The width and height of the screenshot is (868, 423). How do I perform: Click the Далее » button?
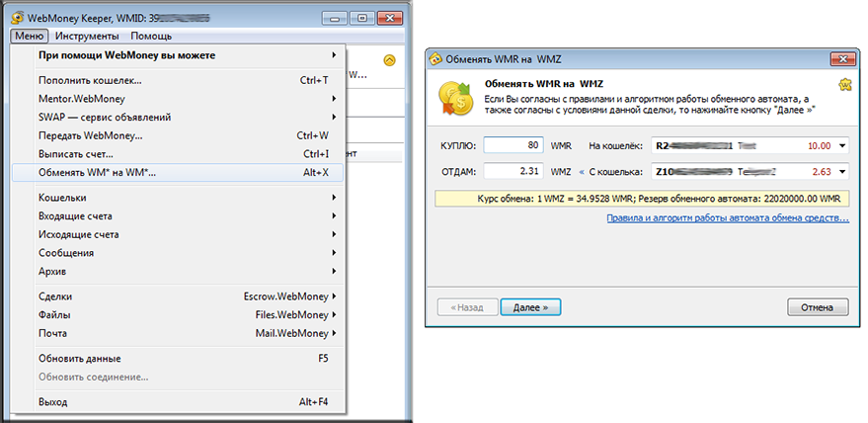(530, 307)
